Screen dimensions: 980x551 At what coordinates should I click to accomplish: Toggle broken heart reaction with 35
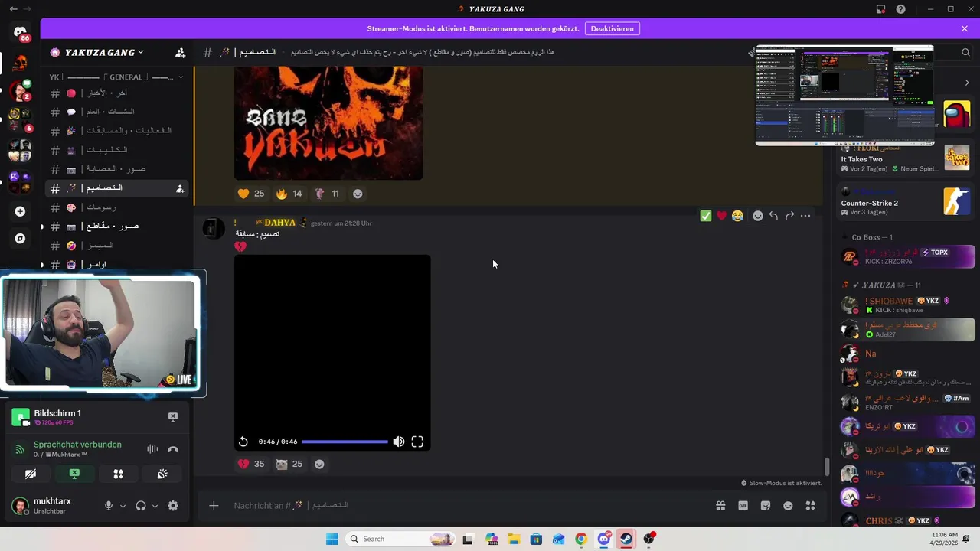pyautogui.click(x=251, y=464)
